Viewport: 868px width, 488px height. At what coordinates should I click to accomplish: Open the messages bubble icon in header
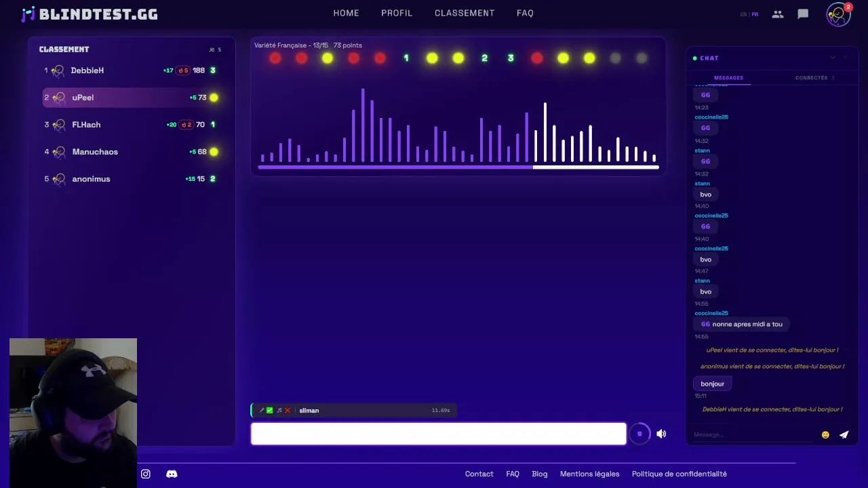pyautogui.click(x=803, y=14)
